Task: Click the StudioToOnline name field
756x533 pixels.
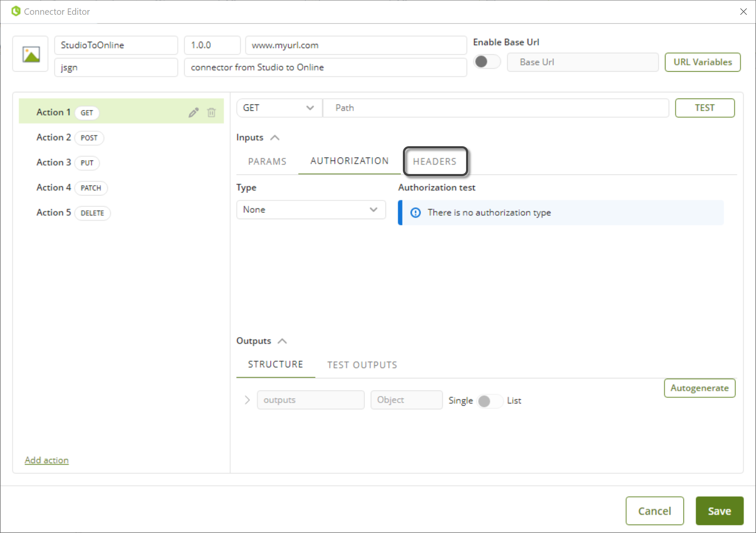Action: tap(116, 45)
